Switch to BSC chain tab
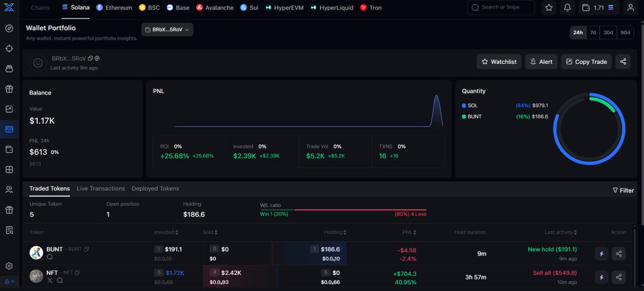 pyautogui.click(x=150, y=8)
